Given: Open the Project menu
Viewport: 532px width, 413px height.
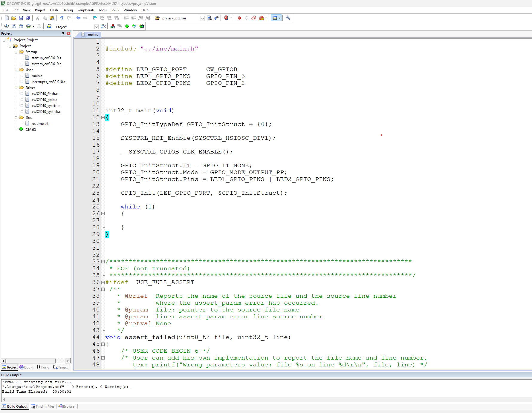Looking at the screenshot, I should tap(40, 10).
